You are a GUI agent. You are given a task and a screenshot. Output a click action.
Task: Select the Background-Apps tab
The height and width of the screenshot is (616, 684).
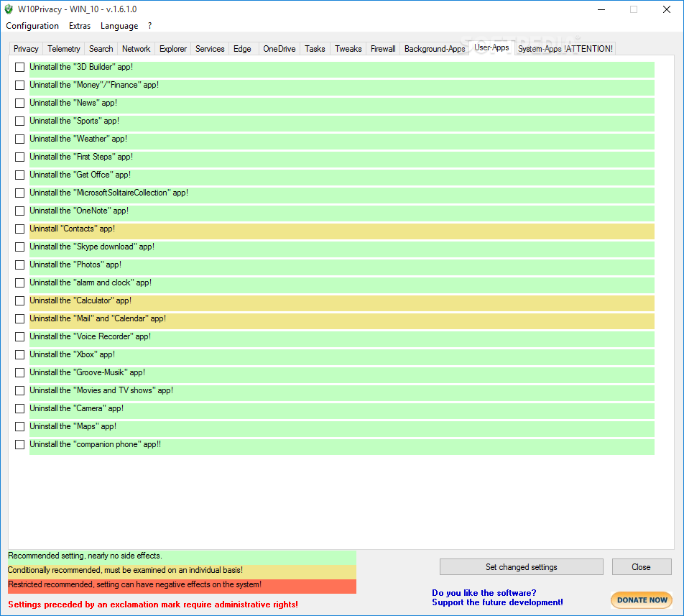[435, 49]
